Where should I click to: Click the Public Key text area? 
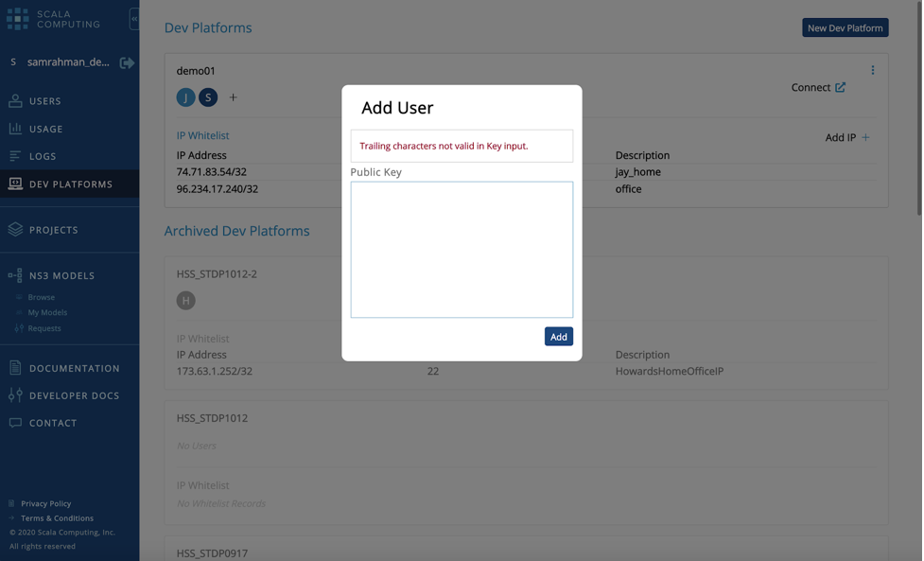(x=462, y=250)
